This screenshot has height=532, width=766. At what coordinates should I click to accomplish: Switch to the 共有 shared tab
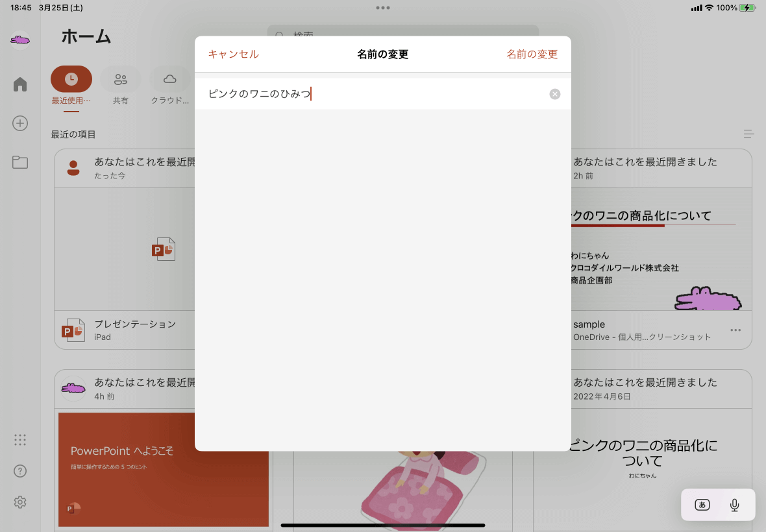coord(121,86)
